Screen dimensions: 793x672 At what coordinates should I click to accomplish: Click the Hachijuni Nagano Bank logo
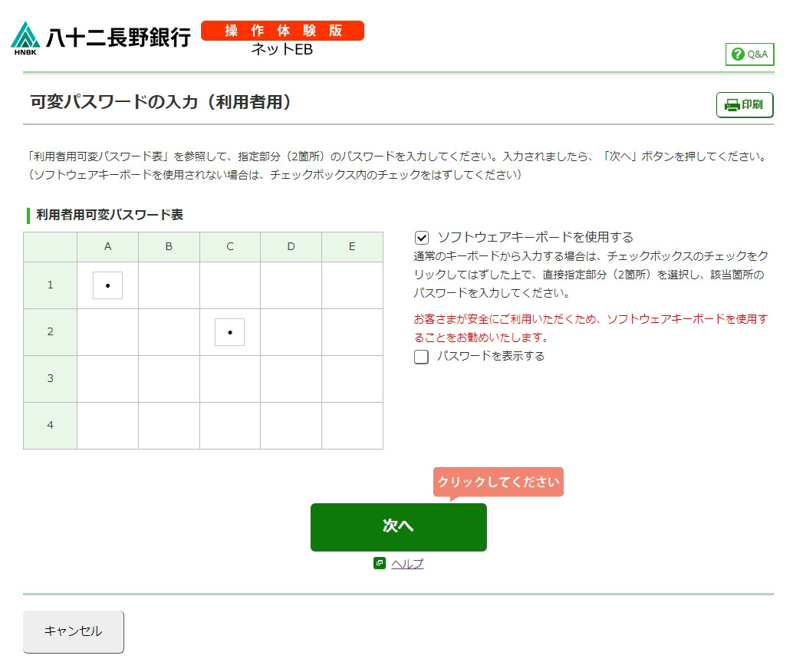pyautogui.click(x=100, y=38)
